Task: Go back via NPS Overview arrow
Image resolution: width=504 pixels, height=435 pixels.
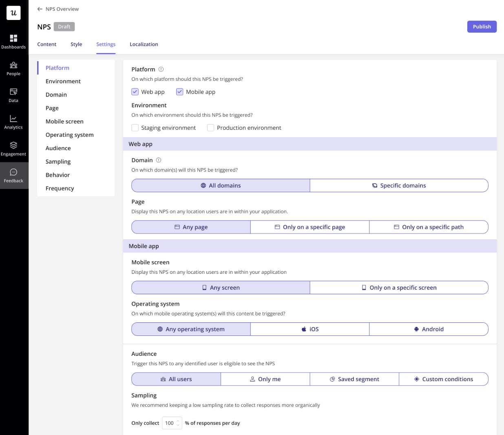Action: [40, 9]
